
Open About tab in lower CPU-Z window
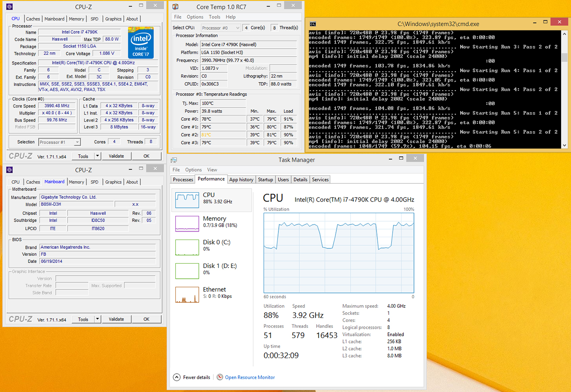[x=132, y=182]
